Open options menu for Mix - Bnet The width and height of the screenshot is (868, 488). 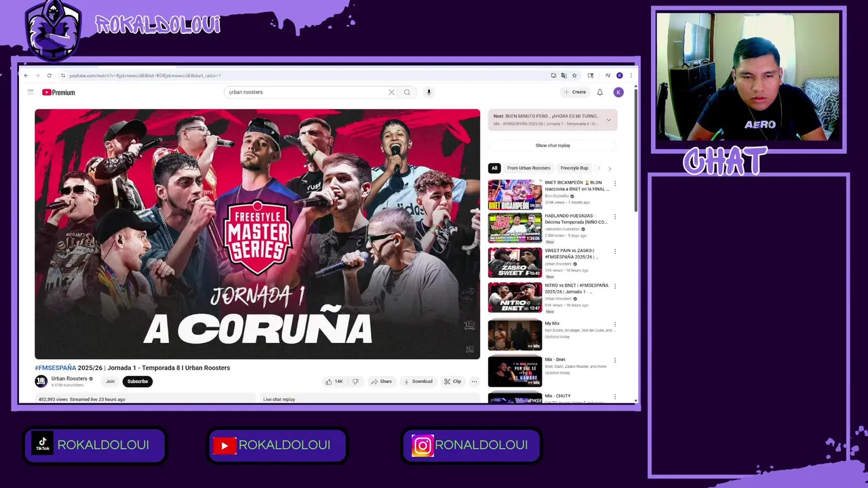coord(615,360)
